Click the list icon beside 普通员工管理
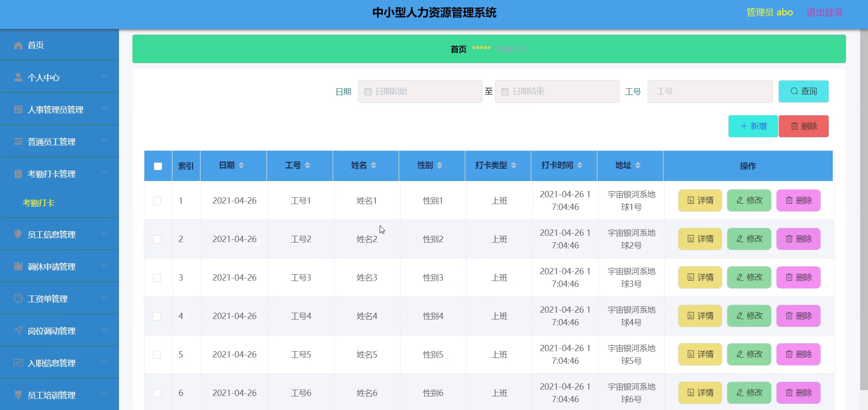The width and height of the screenshot is (868, 410). (18, 142)
